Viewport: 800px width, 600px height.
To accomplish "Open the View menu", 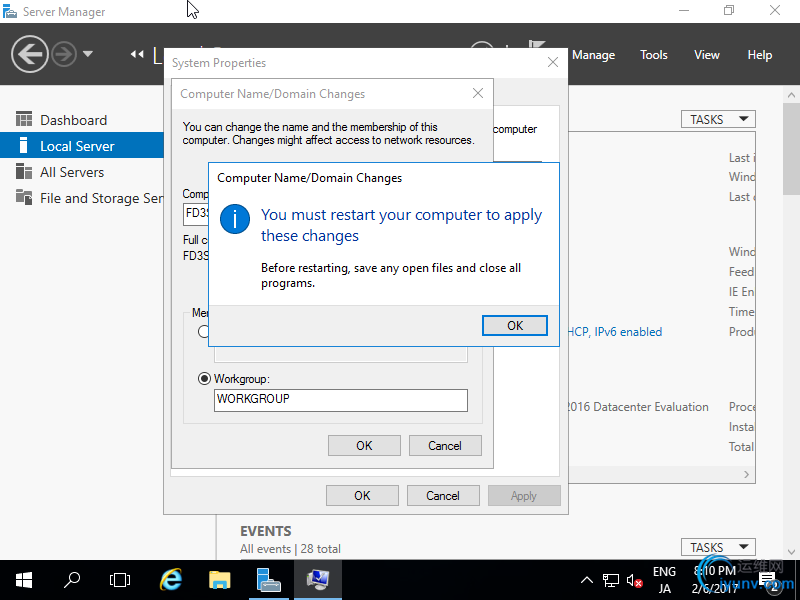I will [x=707, y=55].
